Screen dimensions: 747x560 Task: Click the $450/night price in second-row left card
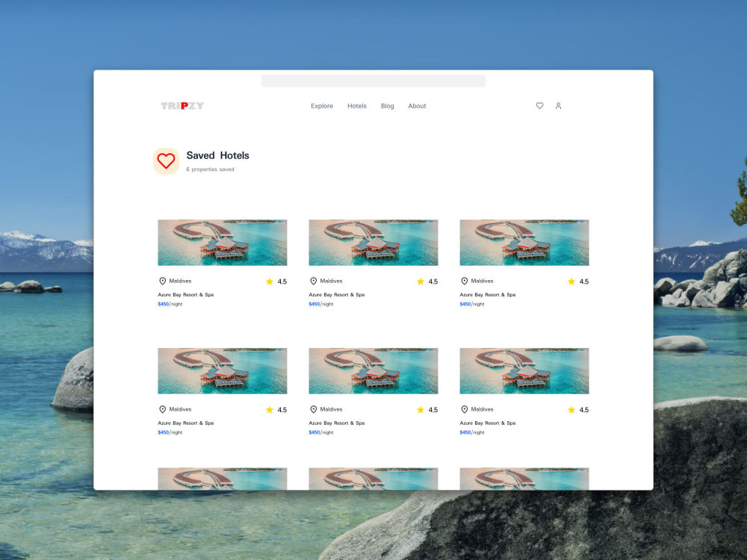click(x=170, y=432)
